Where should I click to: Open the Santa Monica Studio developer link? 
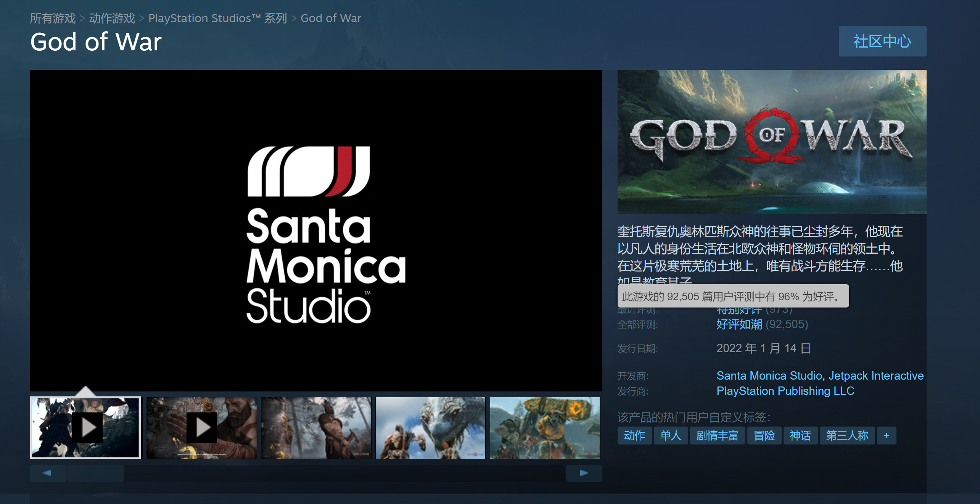click(769, 376)
